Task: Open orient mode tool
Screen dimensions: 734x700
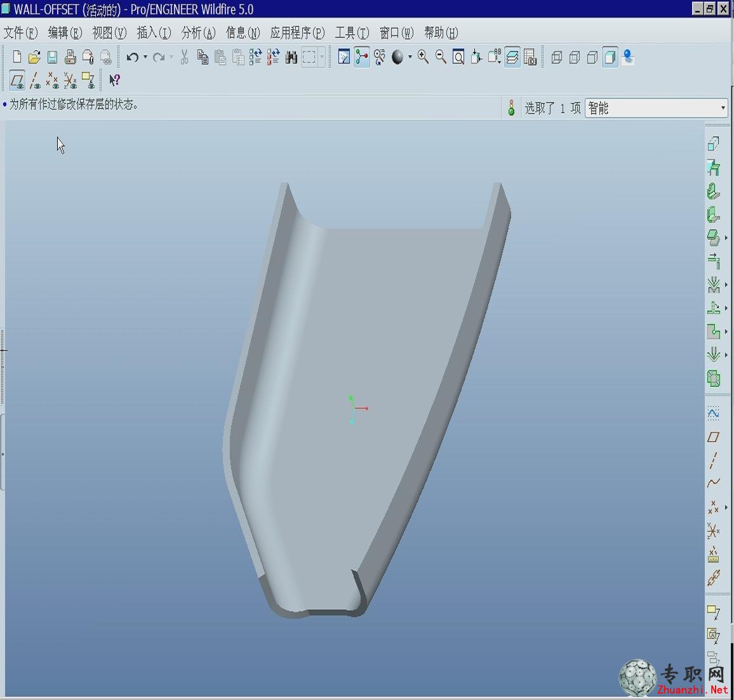Action: coord(380,57)
